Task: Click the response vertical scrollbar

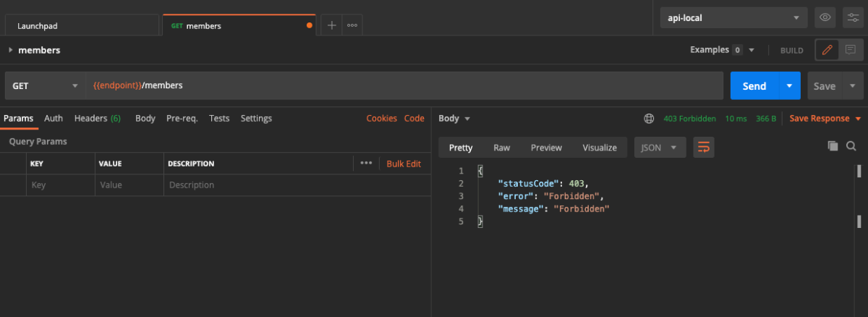Action: [x=859, y=195]
